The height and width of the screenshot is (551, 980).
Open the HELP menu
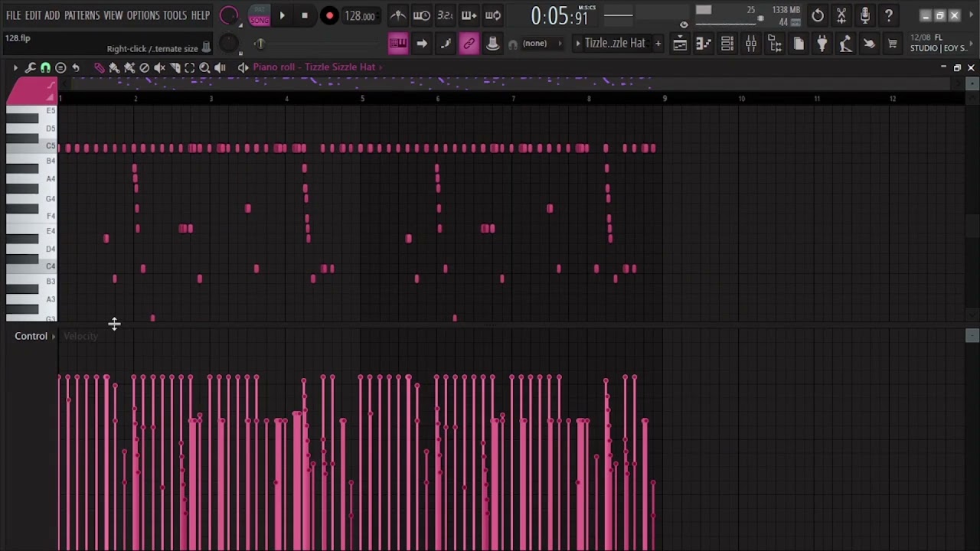201,15
